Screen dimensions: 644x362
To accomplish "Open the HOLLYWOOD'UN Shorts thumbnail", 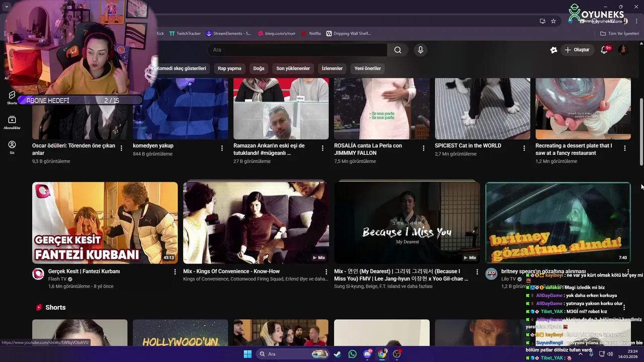I will pyautogui.click(x=180, y=332).
